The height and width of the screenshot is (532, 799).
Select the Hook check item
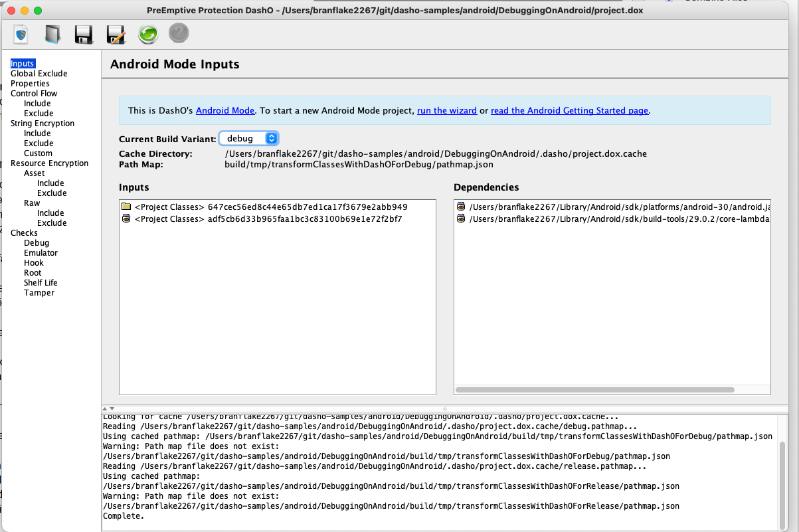34,263
